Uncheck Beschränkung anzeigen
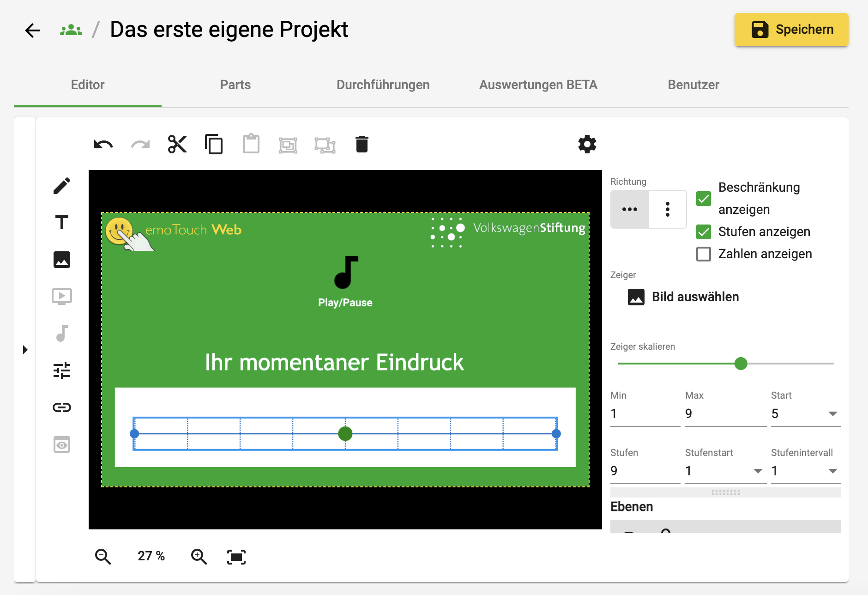The width and height of the screenshot is (868, 595). (704, 199)
